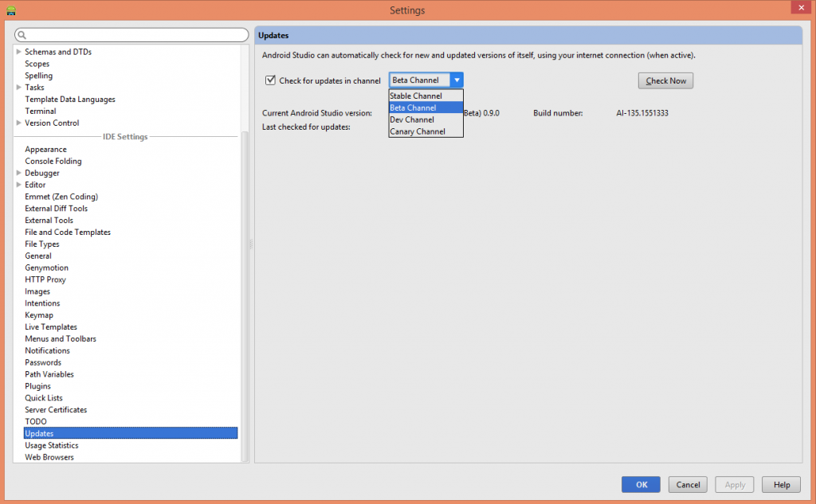Select Genymotion plugin settings

(46, 268)
